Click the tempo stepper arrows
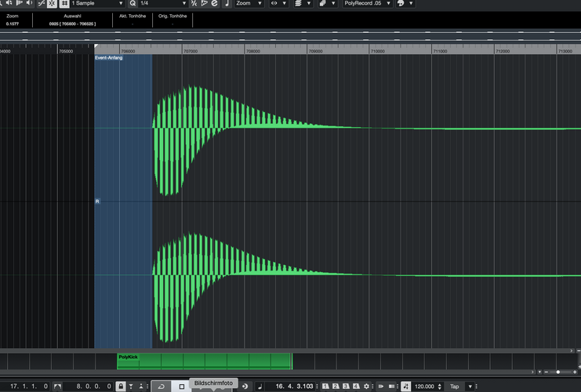The height and width of the screenshot is (392, 581). pos(439,387)
